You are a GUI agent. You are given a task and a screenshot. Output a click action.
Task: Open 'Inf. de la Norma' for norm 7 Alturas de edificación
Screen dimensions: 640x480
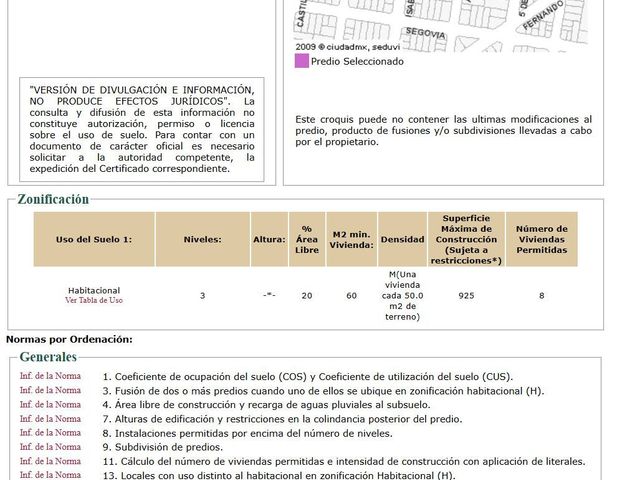point(50,419)
